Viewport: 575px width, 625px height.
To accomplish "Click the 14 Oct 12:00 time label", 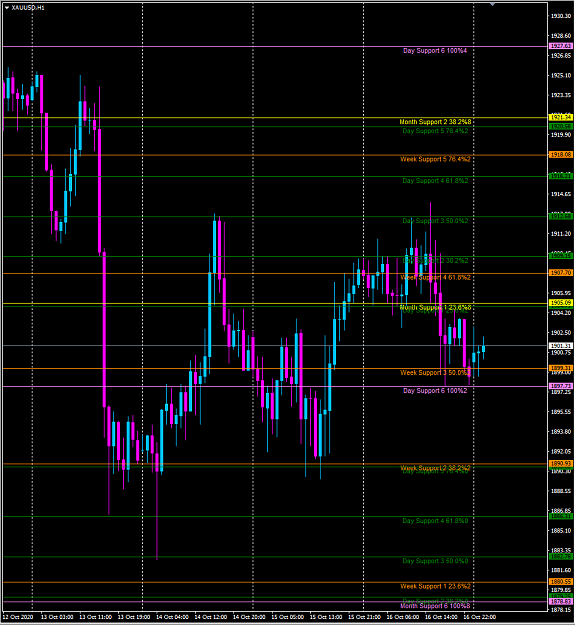I will (210, 617).
